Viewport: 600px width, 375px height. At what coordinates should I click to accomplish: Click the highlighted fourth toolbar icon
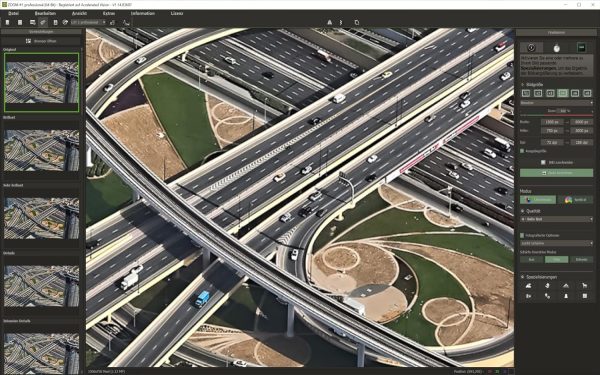(43, 23)
